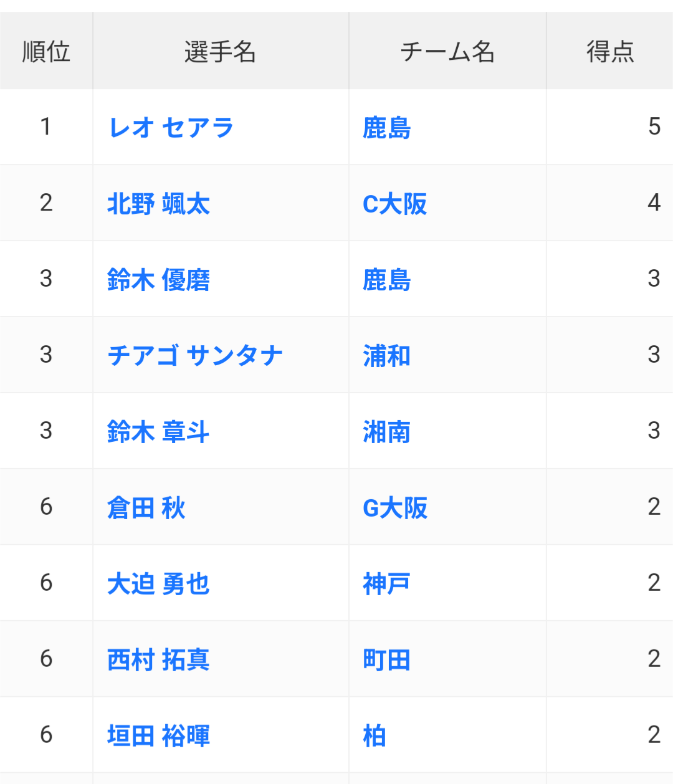Open team link 鹿島 in first row
Viewport: 673px width, 784px height.
point(386,128)
